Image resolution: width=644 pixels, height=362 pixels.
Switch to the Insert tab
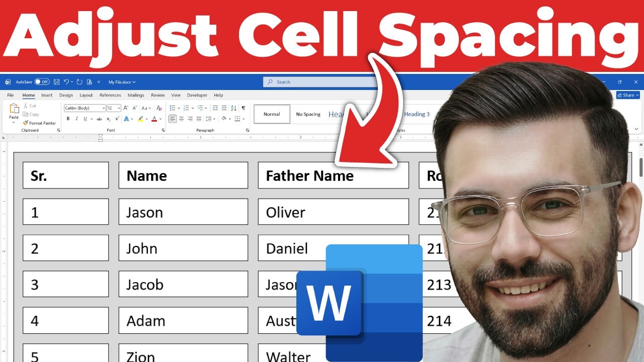(x=47, y=95)
